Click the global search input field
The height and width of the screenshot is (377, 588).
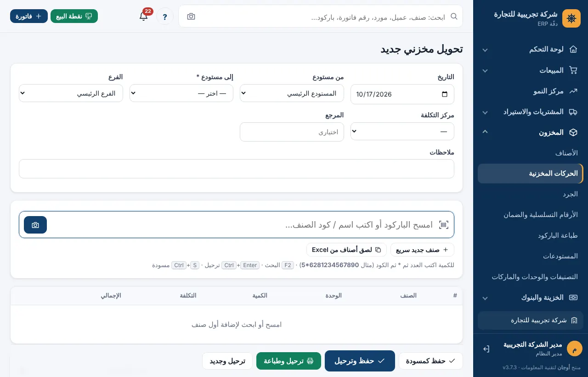(x=322, y=17)
